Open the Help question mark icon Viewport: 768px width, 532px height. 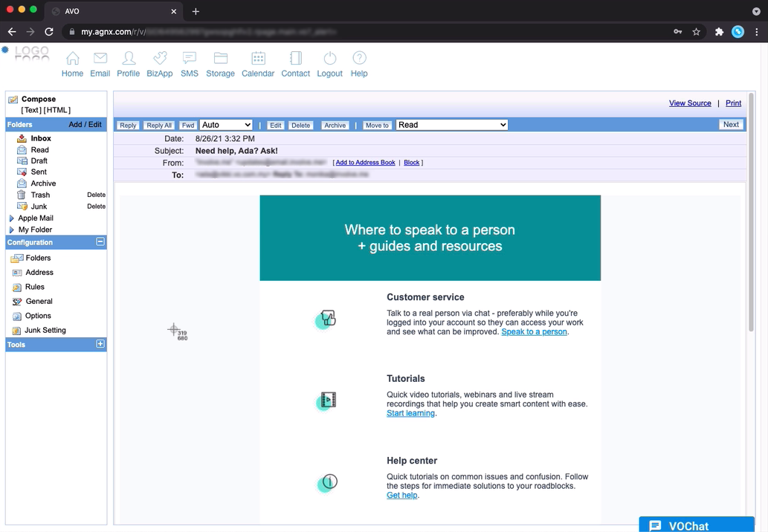[359, 59]
